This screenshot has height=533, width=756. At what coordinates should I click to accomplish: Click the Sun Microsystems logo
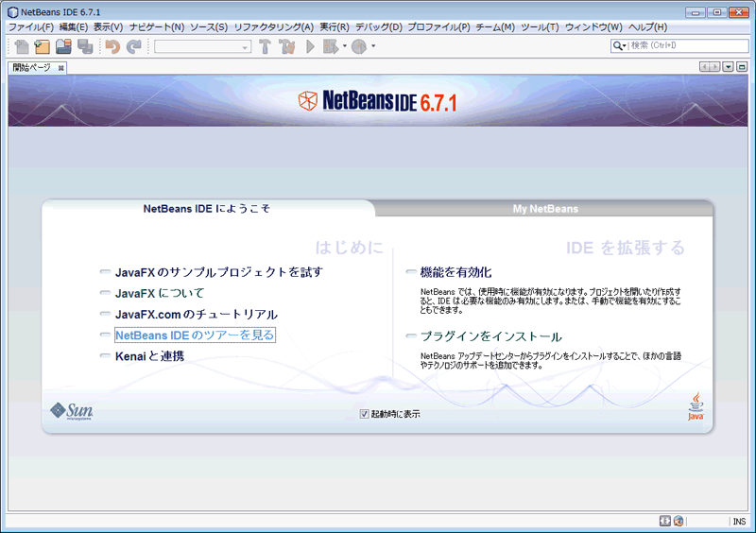[72, 411]
